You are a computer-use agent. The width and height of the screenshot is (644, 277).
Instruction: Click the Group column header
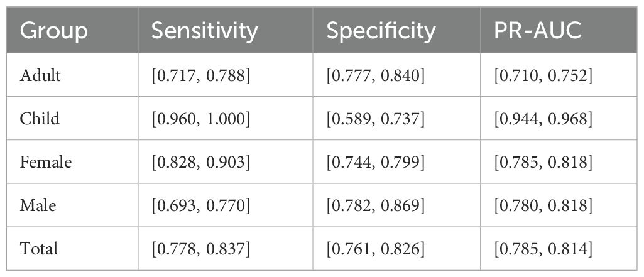click(x=53, y=30)
